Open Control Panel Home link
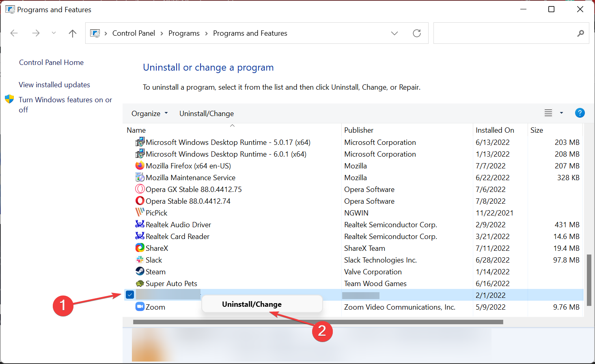 point(51,62)
